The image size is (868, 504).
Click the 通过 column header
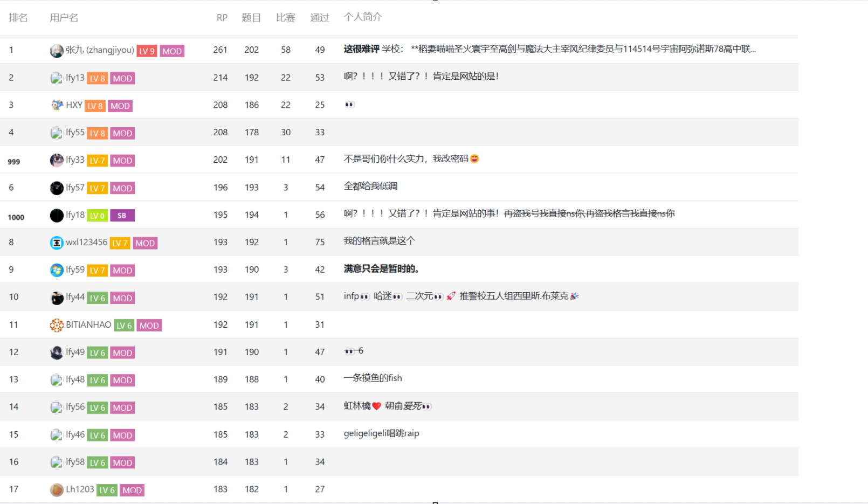coord(319,18)
